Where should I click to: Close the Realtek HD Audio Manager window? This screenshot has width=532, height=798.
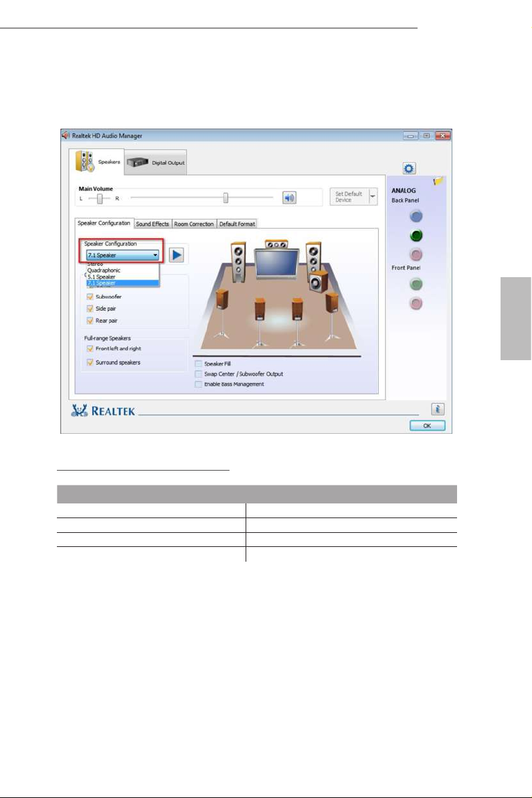(443, 136)
